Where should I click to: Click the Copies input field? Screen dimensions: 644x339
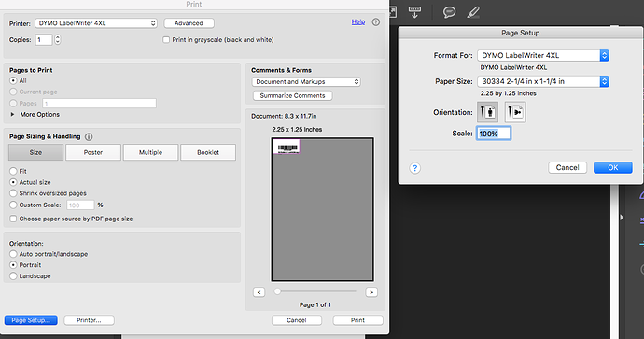44,40
